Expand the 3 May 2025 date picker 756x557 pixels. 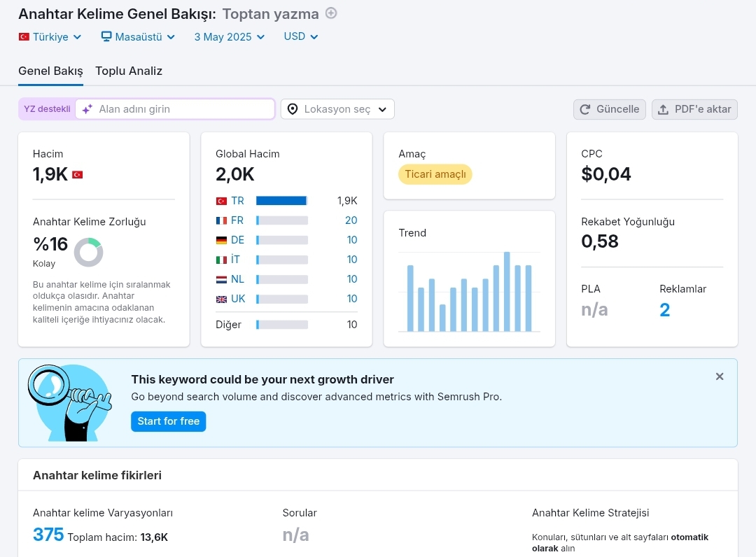tap(230, 37)
